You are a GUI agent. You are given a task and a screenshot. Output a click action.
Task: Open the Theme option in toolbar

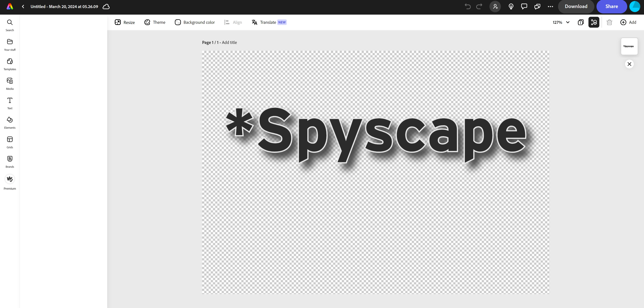(155, 22)
